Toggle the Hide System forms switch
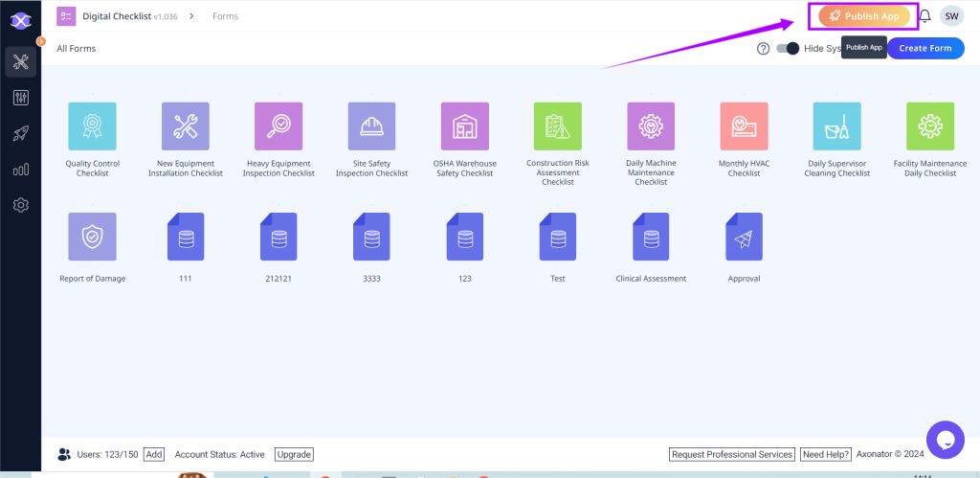 click(787, 49)
